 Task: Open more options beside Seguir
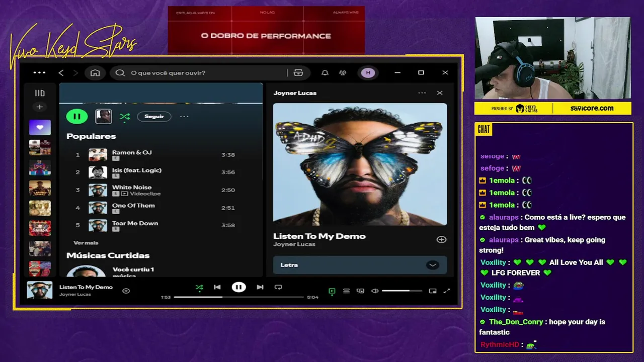pos(184,117)
